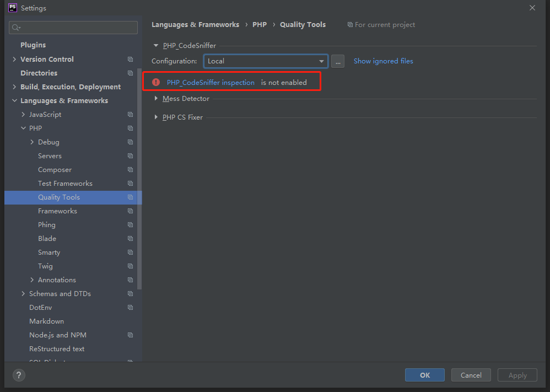550x392 pixels.
Task: Click the ellipsis button next to Configuration
Action: point(338,61)
